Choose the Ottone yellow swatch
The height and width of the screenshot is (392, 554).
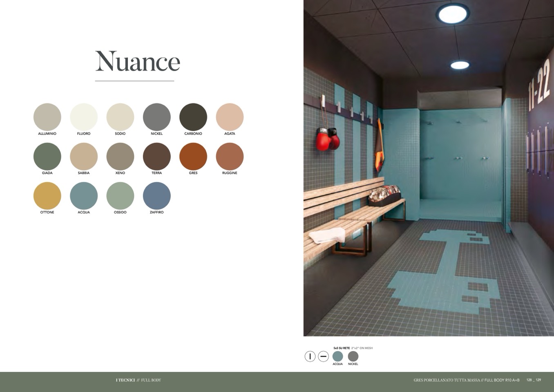(x=47, y=196)
